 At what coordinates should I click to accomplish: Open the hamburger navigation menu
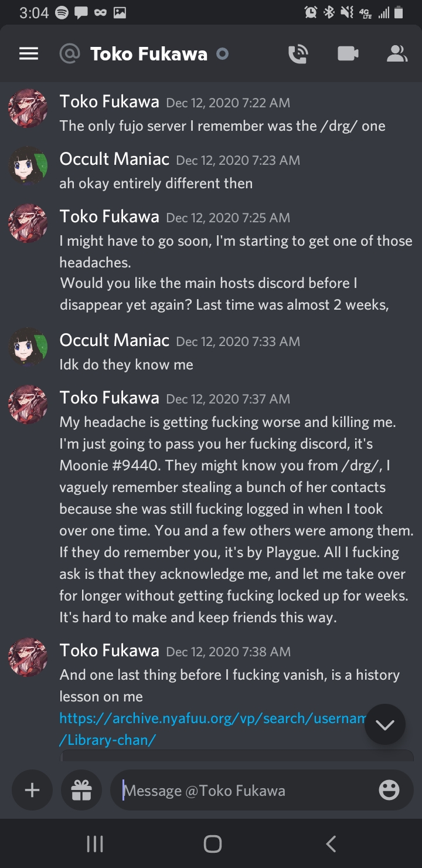click(29, 54)
